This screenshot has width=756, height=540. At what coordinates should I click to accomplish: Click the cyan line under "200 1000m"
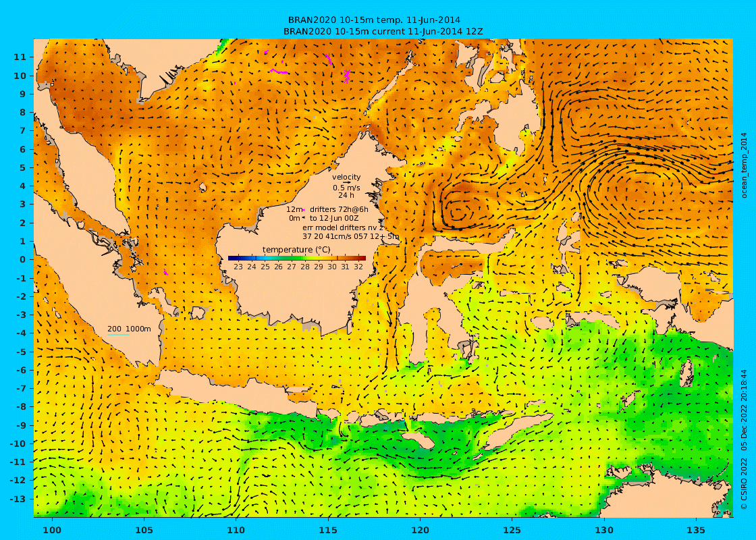(x=118, y=335)
